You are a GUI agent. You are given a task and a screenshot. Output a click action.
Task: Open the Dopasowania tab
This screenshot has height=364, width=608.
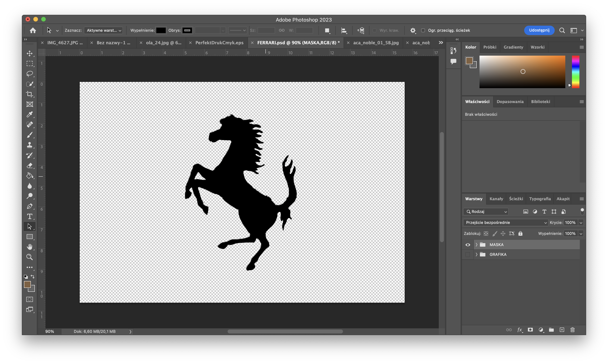pyautogui.click(x=510, y=101)
